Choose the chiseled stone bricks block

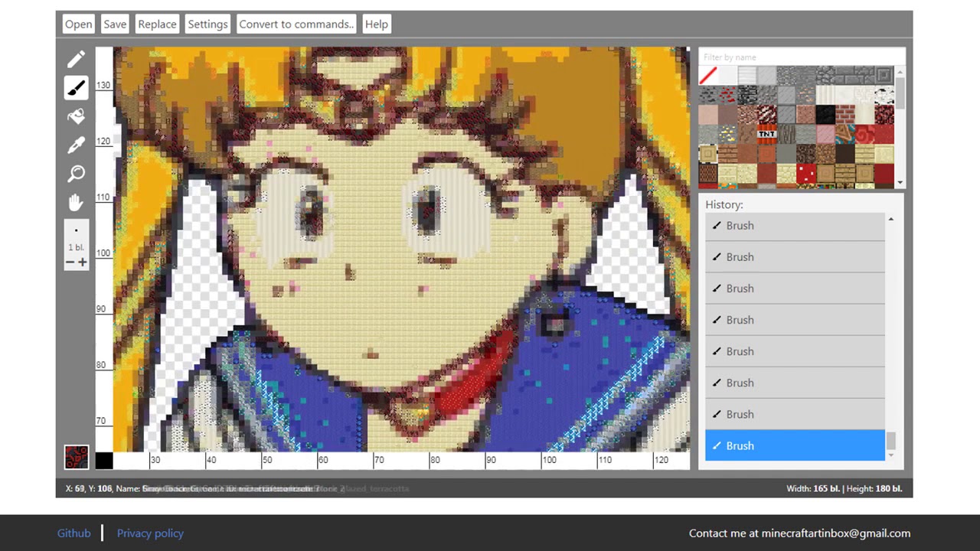[884, 75]
